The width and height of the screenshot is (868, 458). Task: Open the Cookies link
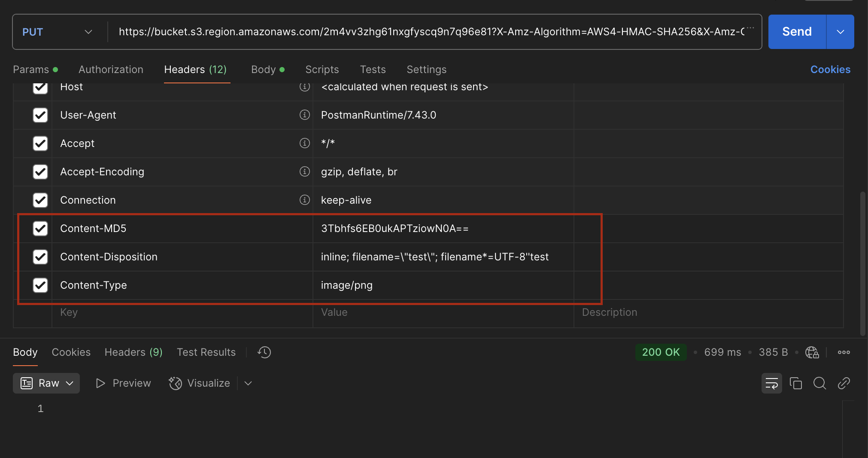point(830,70)
